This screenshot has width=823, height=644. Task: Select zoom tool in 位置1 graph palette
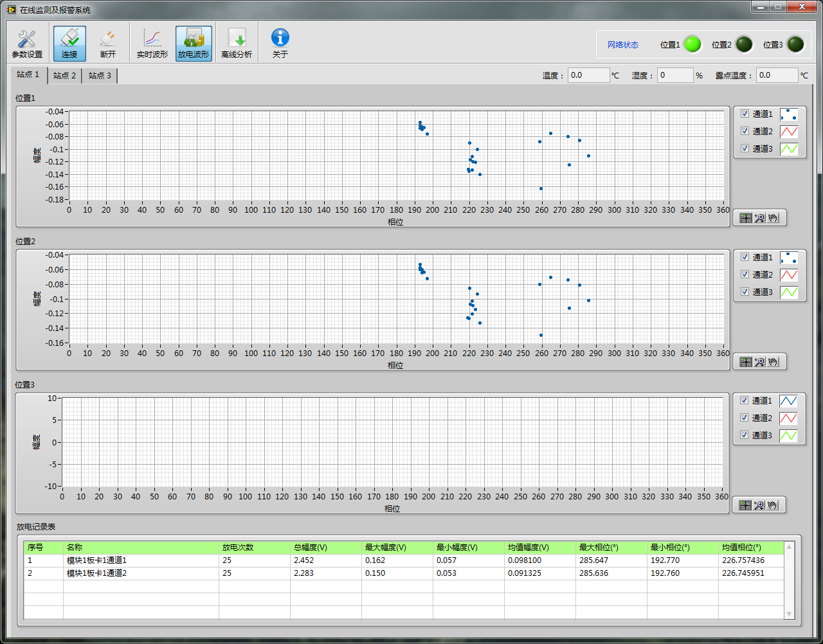click(759, 218)
